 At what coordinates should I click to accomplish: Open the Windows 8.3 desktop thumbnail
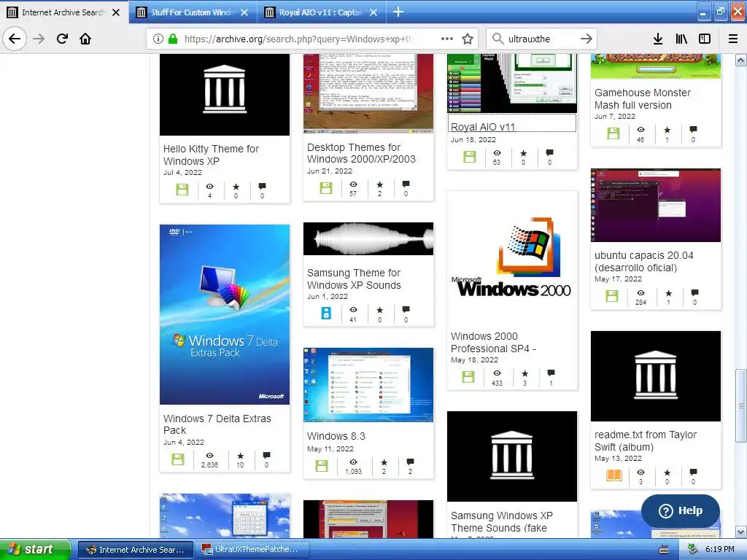tap(368, 385)
